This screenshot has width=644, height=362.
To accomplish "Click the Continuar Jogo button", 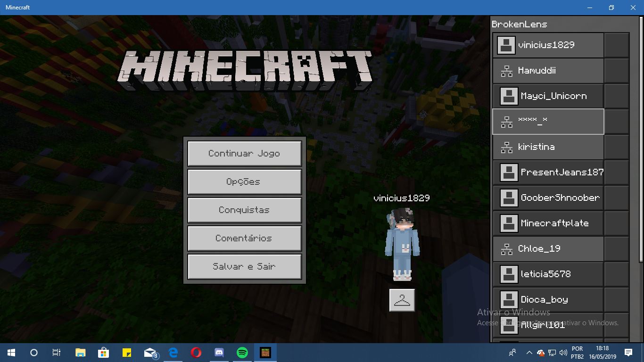I will 244,153.
